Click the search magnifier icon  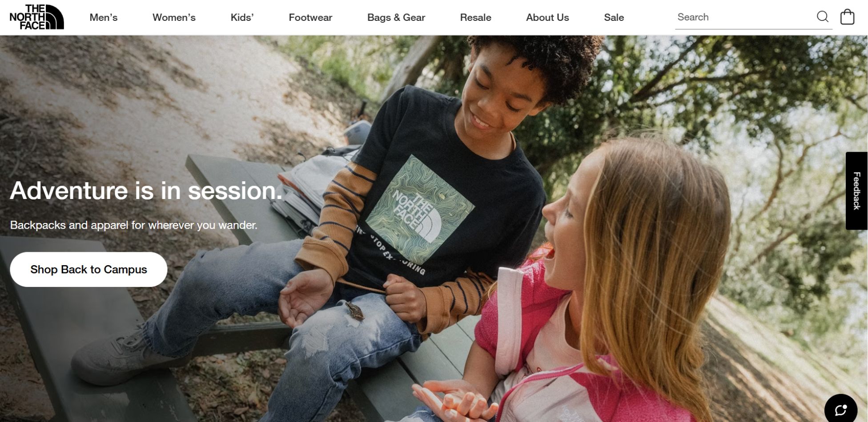[x=823, y=17]
